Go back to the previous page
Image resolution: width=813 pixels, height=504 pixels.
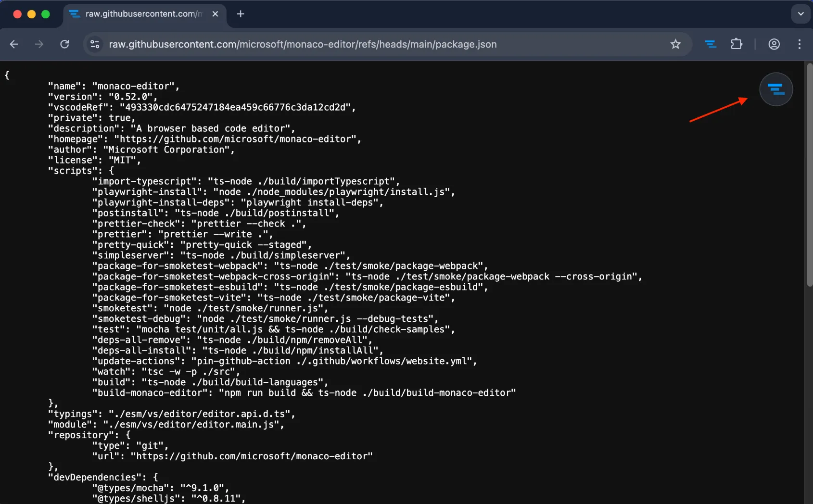click(x=14, y=44)
